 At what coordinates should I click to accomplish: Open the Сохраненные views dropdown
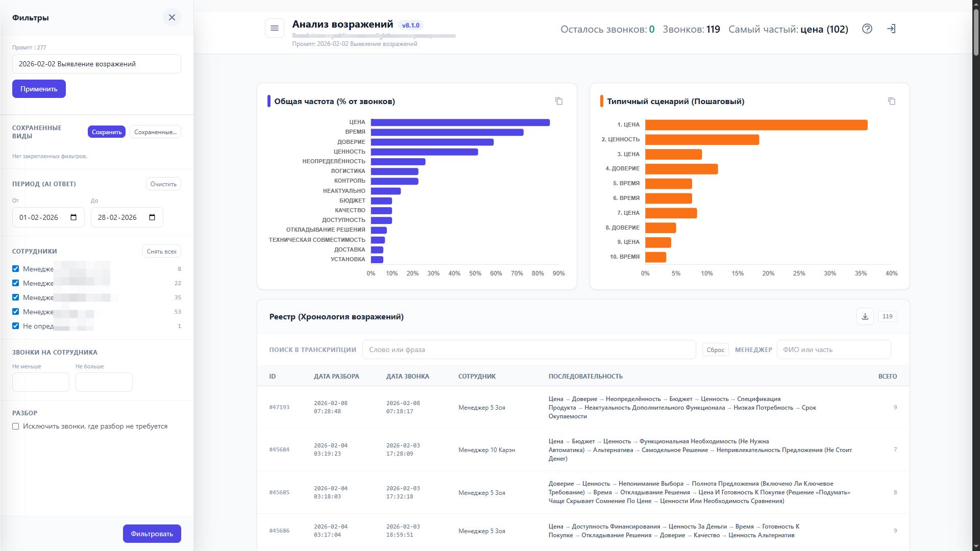click(x=155, y=132)
